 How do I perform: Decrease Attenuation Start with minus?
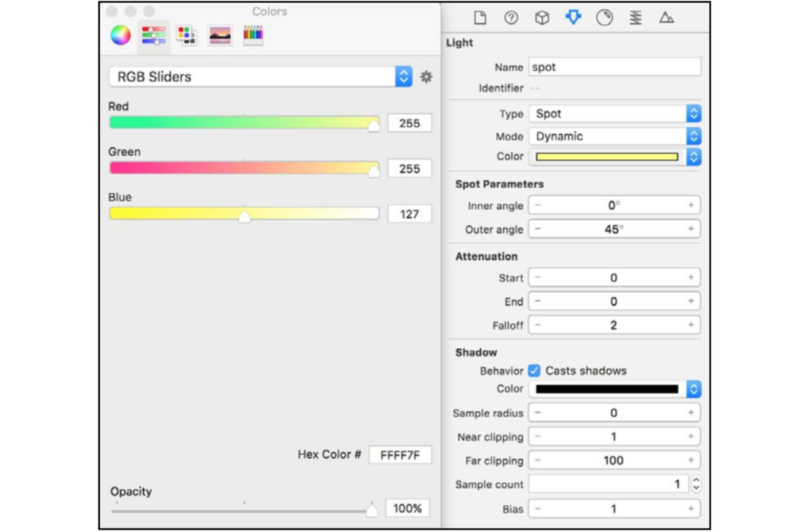tap(538, 277)
